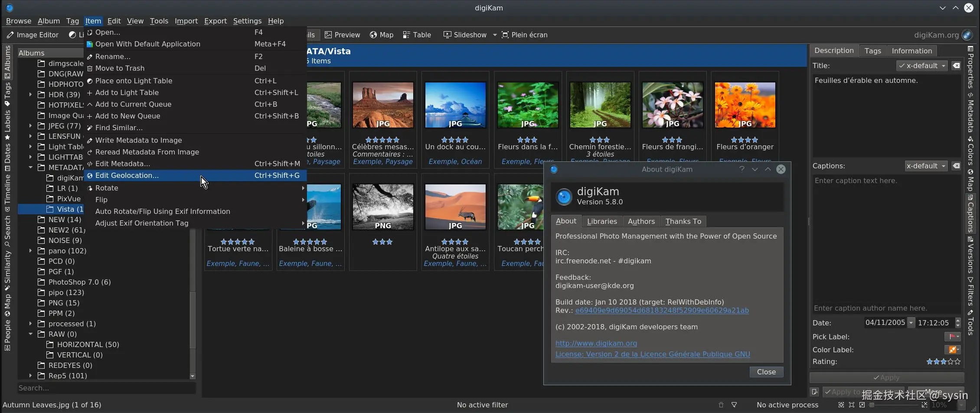Open the filter funnel in the status bar
Screen dimensions: 980x413
click(x=734, y=405)
